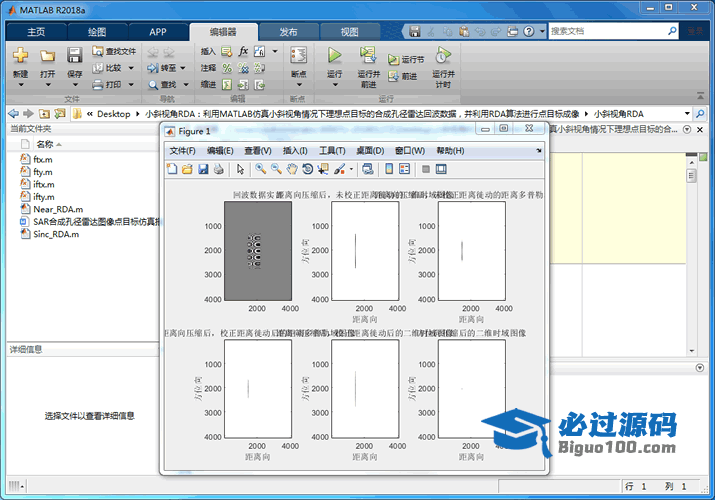This screenshot has height=500, width=715.
Task: Click the 打开 (Open) folder icon
Action: pyautogui.click(x=47, y=56)
